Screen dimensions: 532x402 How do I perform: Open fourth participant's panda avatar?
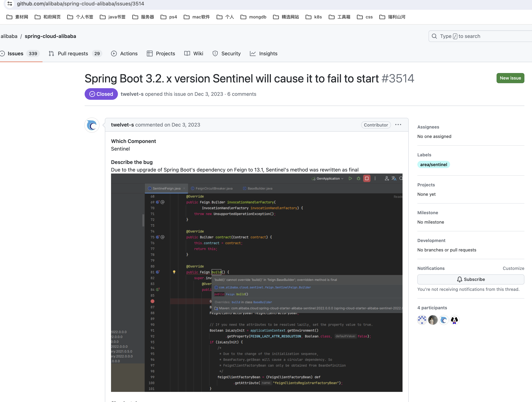coord(454,320)
